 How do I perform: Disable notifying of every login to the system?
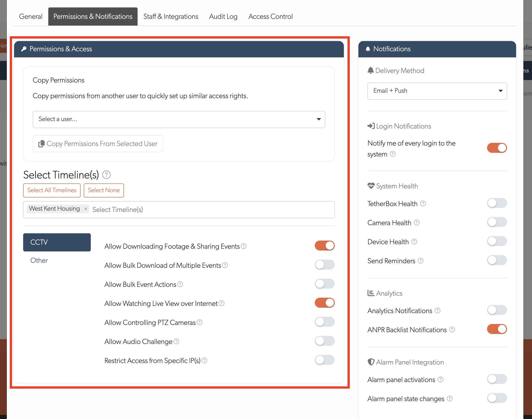497,148
